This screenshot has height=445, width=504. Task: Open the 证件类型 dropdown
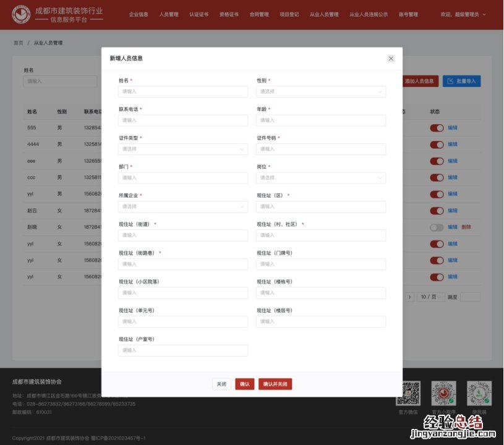[182, 149]
